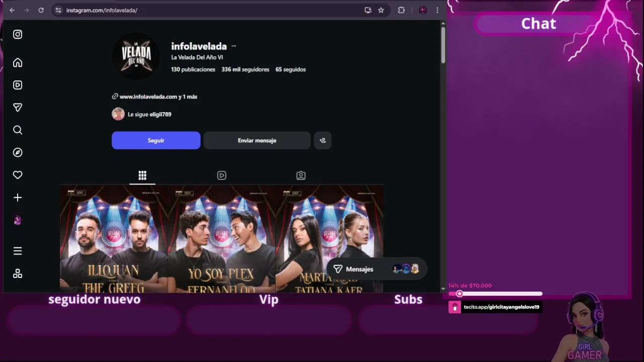Open the 65 seguidos list
The height and width of the screenshot is (362, 644).
point(291,69)
